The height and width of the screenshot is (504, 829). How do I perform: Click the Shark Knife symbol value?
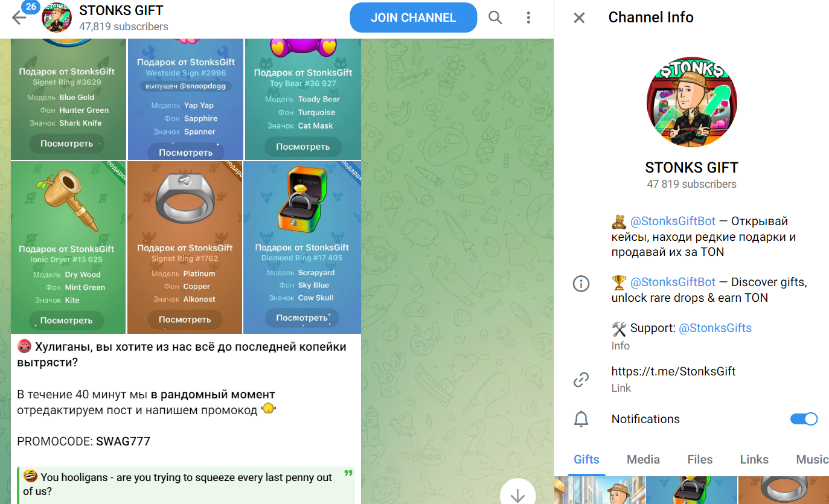click(81, 123)
